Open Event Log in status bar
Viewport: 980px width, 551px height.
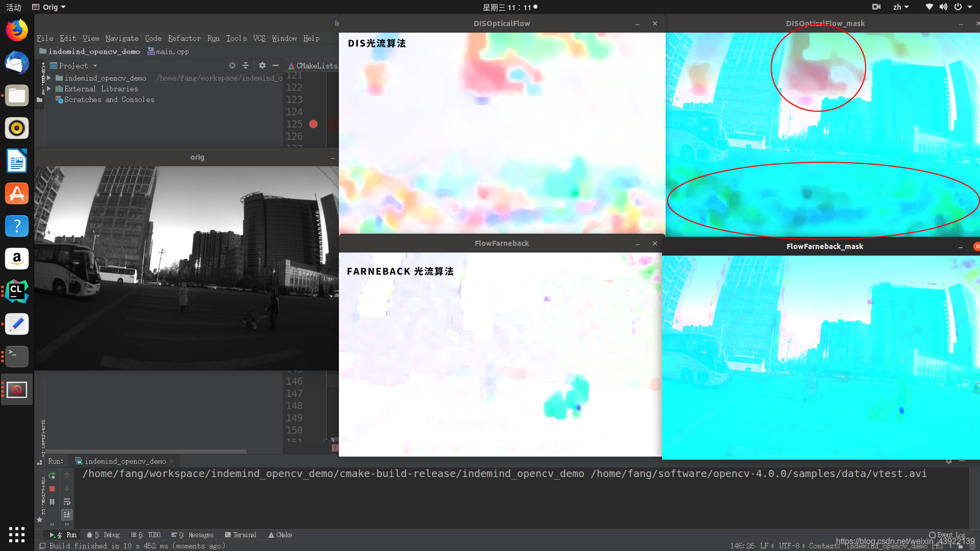pyautogui.click(x=947, y=535)
